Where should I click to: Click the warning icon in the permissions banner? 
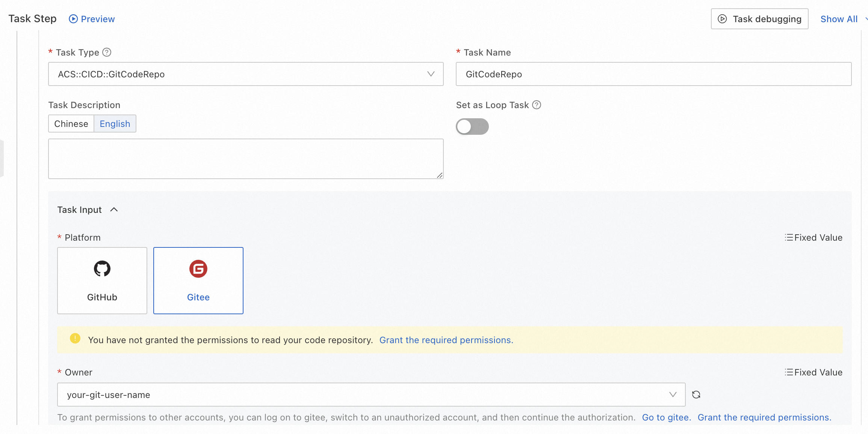click(75, 339)
